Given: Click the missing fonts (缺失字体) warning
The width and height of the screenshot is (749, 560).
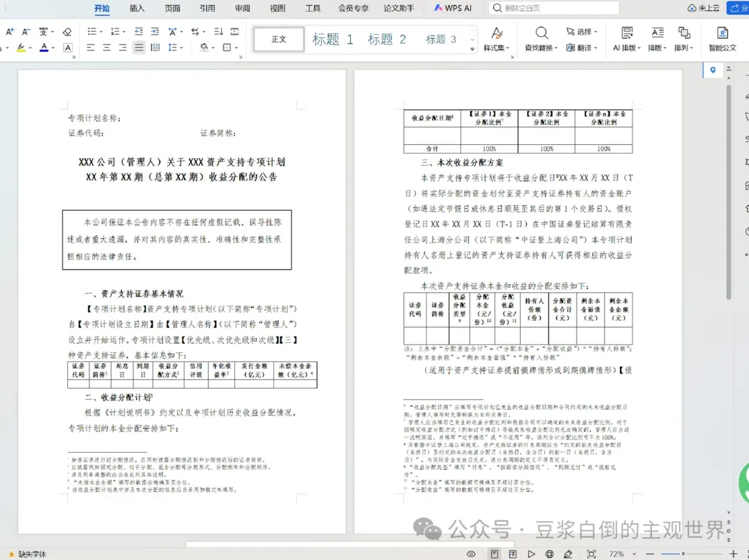Looking at the screenshot, I should [x=28, y=554].
